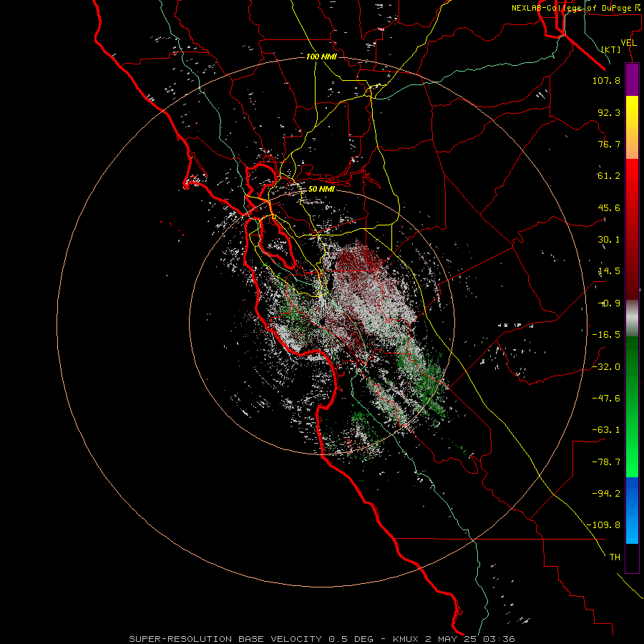Click the VEL legend title
This screenshot has height=644, width=644.
[629, 43]
